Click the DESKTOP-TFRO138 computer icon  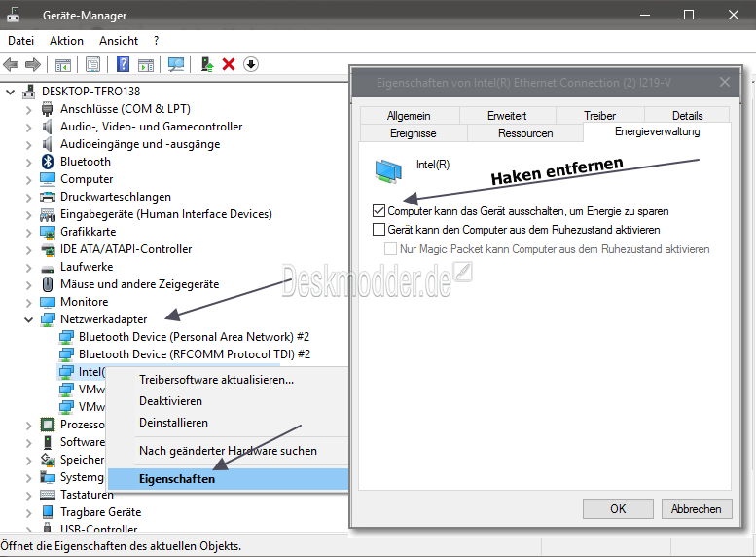(x=29, y=92)
